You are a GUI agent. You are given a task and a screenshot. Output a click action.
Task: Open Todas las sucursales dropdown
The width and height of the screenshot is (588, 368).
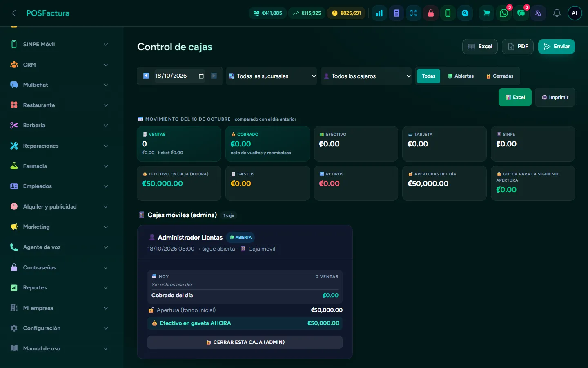pos(272,76)
